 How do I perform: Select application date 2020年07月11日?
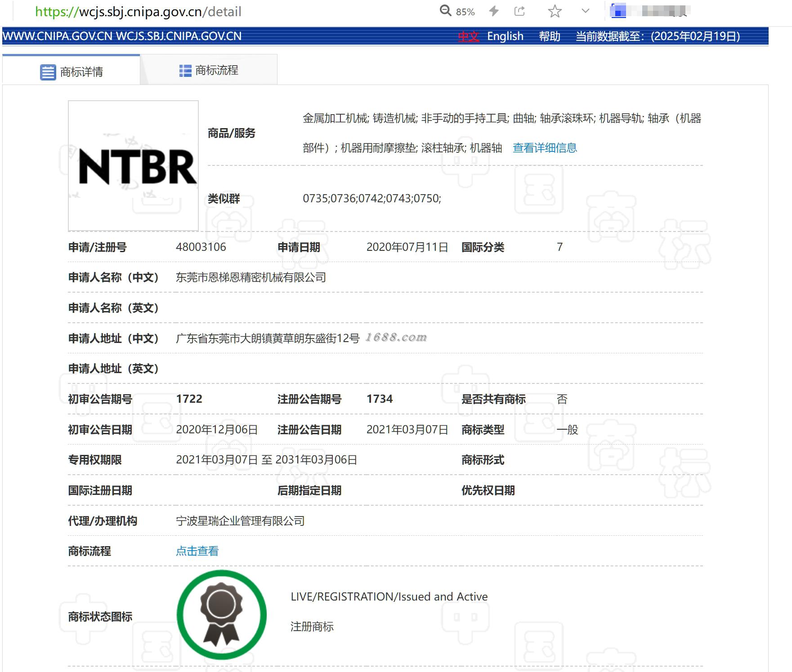(407, 247)
